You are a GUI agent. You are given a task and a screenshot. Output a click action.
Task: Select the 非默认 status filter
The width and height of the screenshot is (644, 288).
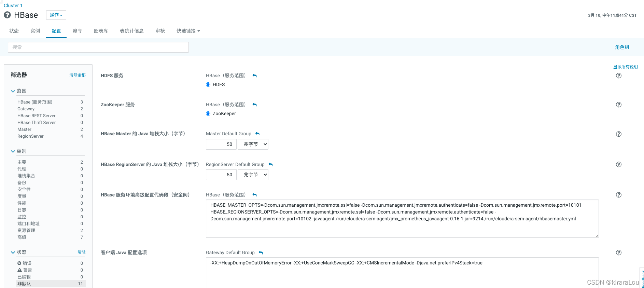pos(50,284)
